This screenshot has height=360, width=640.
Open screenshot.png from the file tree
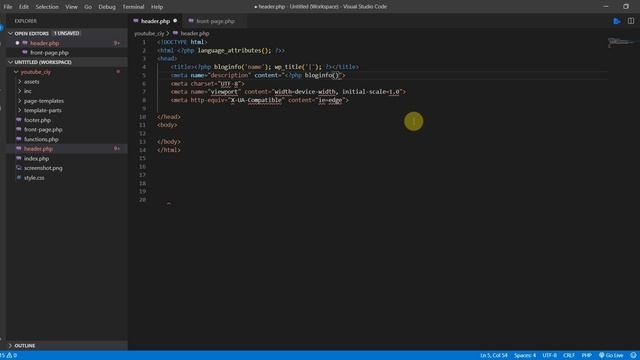point(43,168)
